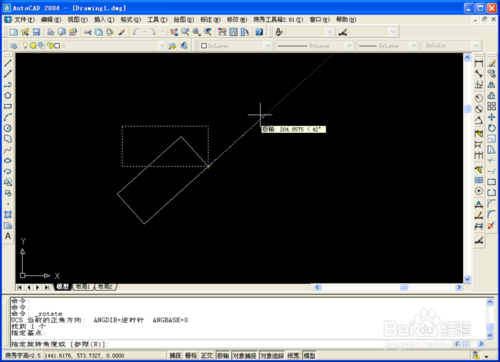Viewport: 500px width, 362px height.
Task: Click the Diameter Dimension tool
Action: click(479, 109)
